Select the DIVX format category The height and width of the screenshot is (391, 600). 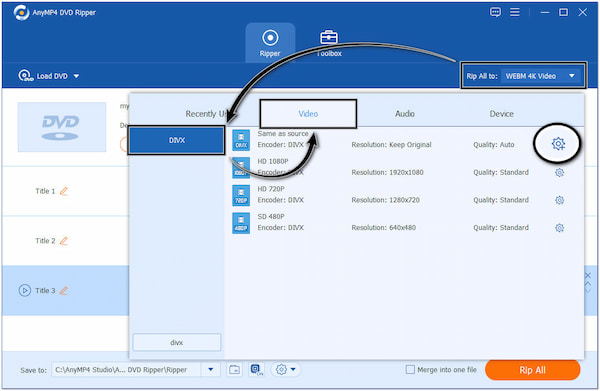coord(176,140)
